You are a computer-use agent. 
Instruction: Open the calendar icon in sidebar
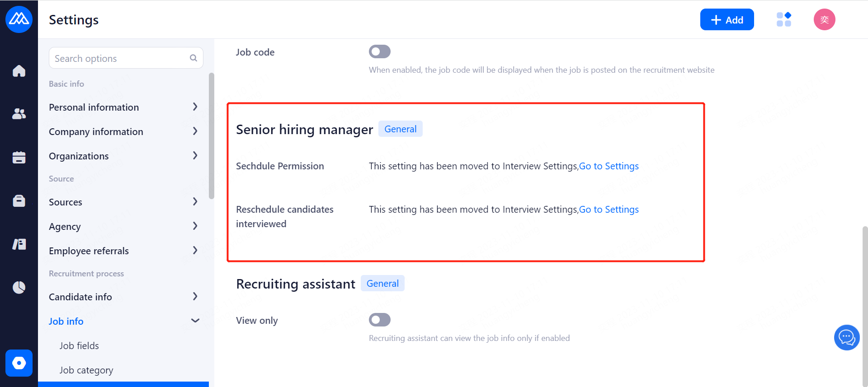[x=19, y=157]
